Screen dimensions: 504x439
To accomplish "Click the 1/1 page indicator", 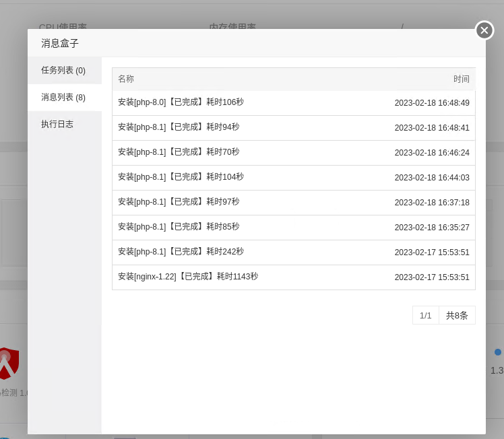I will [426, 315].
